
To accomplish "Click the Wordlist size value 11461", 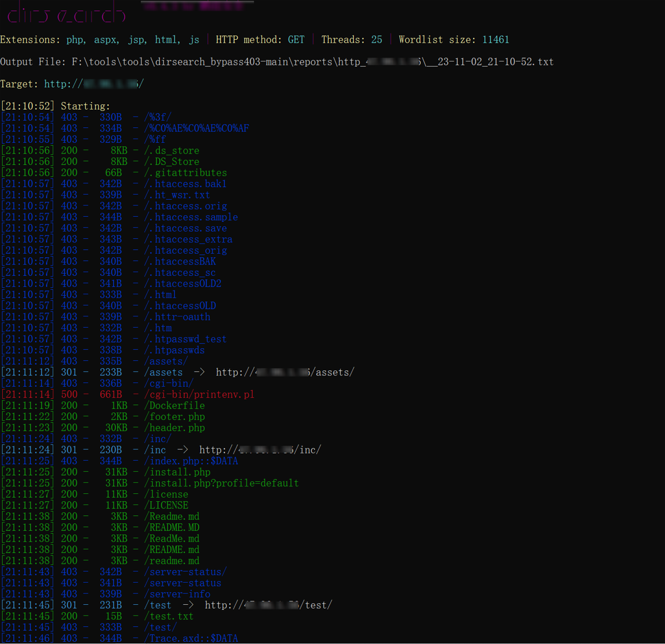I will [x=495, y=40].
